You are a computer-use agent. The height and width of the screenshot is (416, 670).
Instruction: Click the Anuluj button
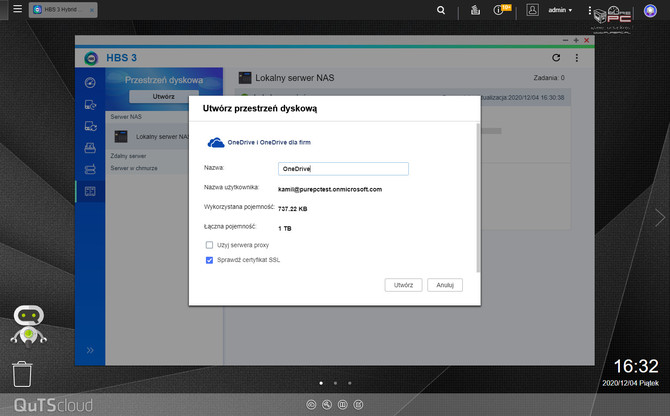tap(445, 285)
